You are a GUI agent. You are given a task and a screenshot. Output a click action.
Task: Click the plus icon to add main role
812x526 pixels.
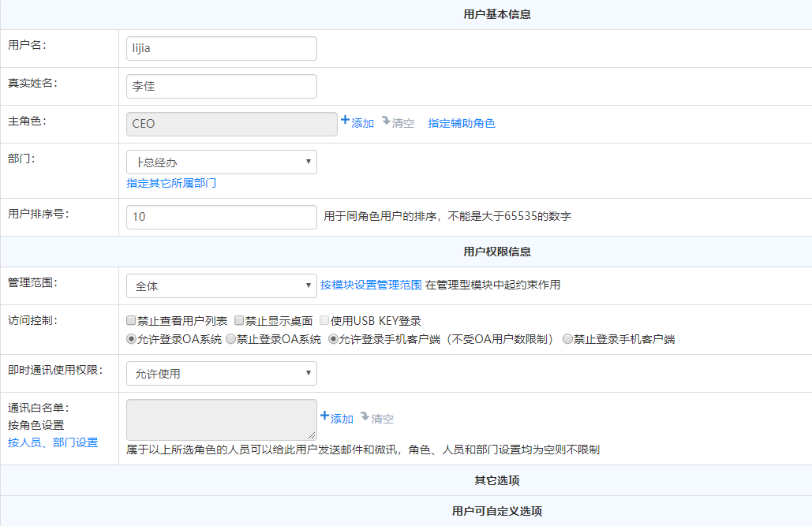(345, 121)
